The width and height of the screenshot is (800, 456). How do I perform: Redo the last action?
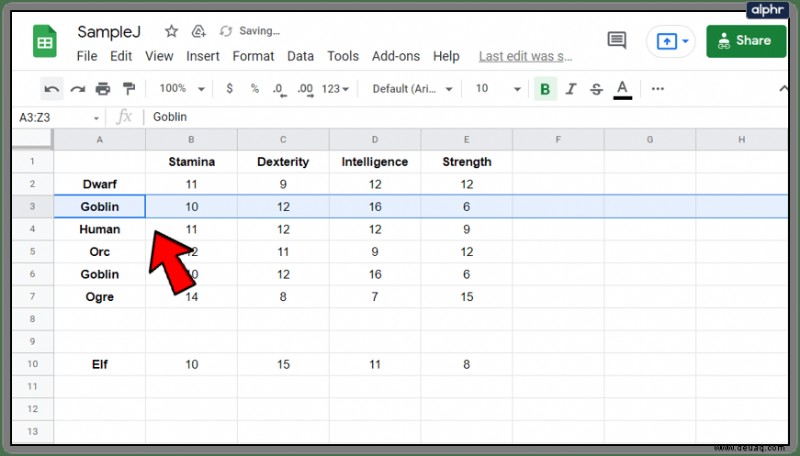[78, 89]
